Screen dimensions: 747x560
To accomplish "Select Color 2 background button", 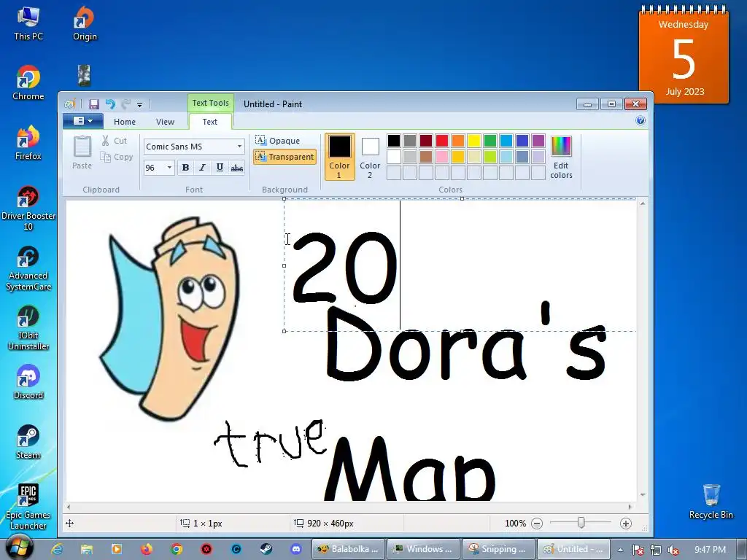I will [370, 157].
